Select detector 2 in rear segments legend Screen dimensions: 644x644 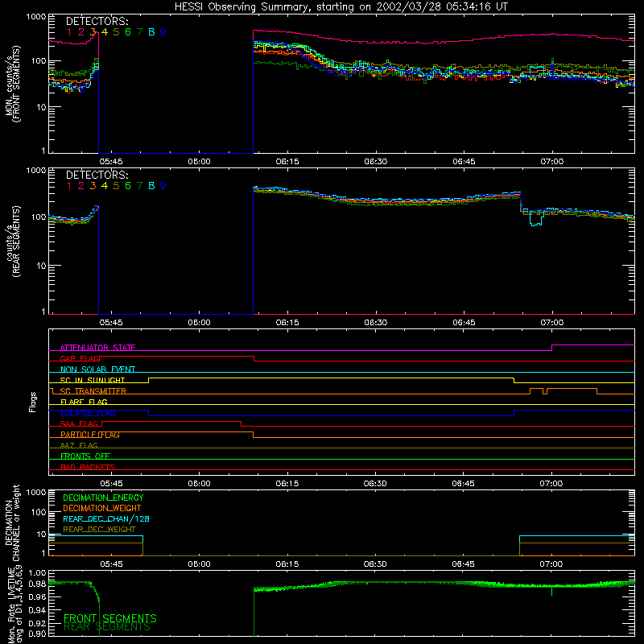(81, 186)
